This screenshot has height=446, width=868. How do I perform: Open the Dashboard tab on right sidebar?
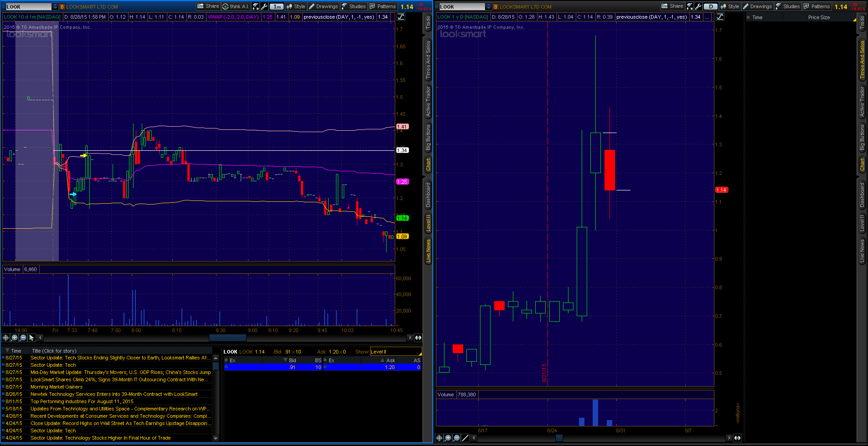(862, 195)
